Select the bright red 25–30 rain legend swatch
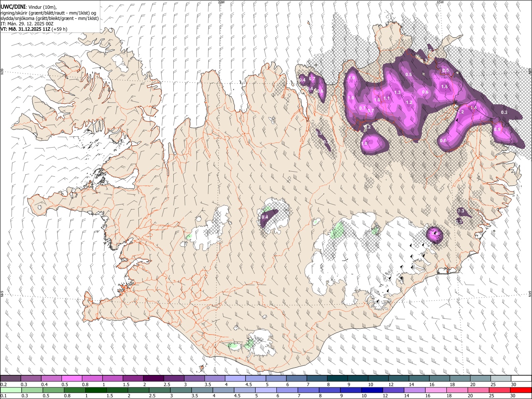Viewport: 532px width, 399px height. 521,390
